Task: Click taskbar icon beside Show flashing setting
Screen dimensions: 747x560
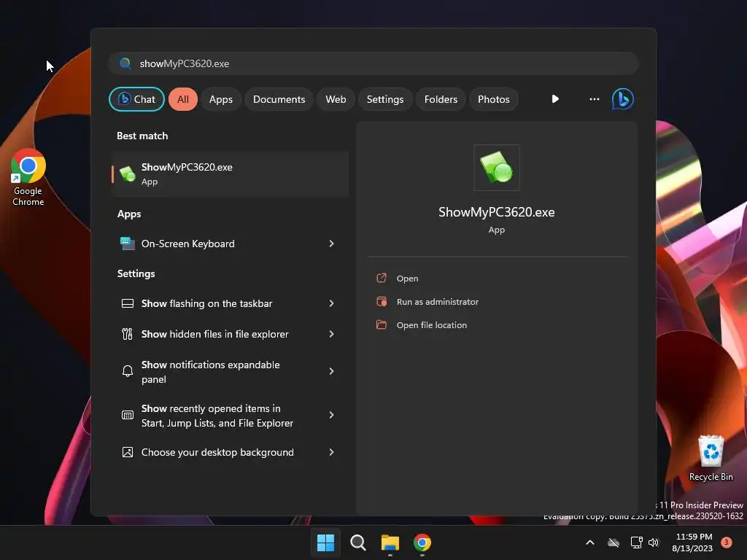Action: [127, 303]
